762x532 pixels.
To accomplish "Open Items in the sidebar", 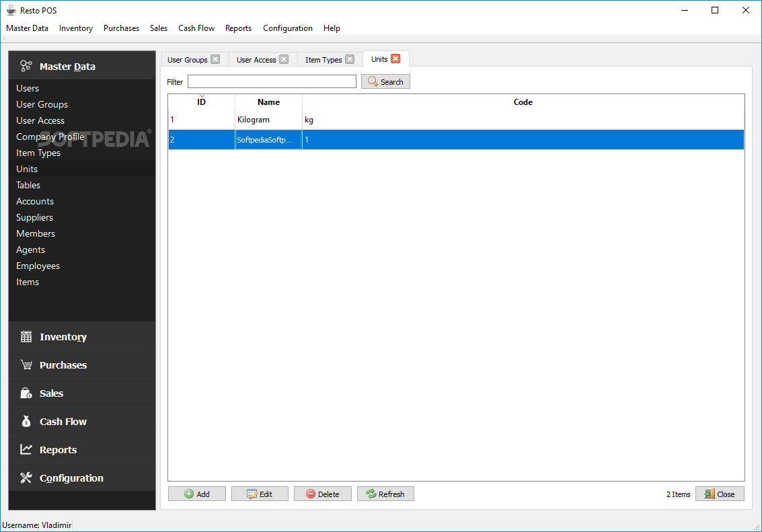I will (28, 282).
